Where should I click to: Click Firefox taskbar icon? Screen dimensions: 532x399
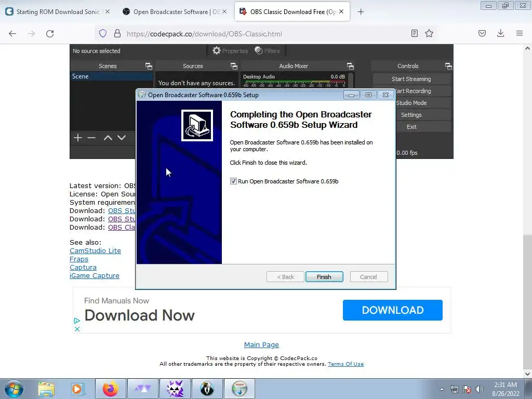pyautogui.click(x=111, y=389)
